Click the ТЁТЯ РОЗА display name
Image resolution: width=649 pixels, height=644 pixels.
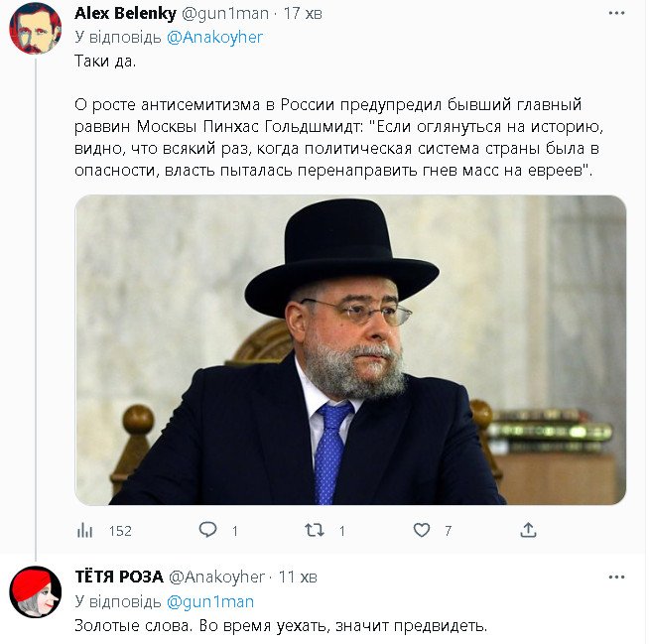[119, 577]
